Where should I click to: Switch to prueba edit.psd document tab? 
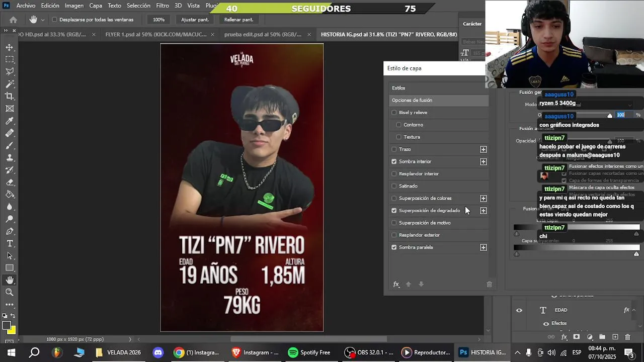tap(263, 34)
